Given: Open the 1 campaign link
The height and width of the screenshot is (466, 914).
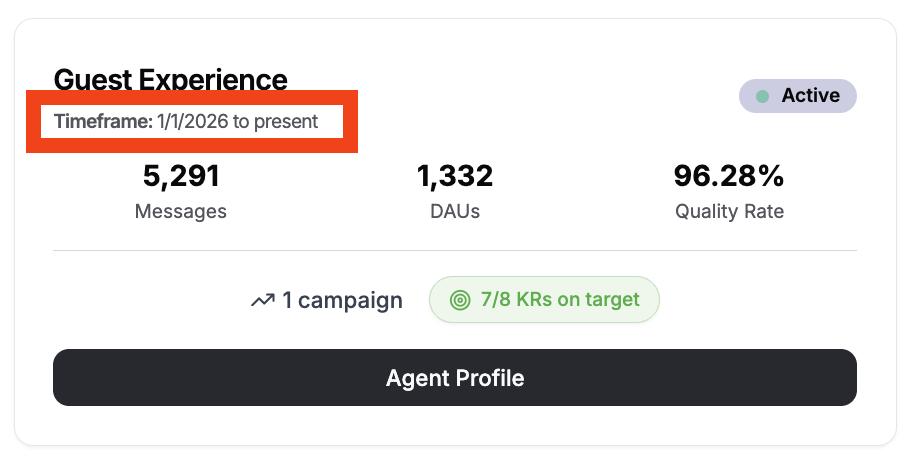Looking at the screenshot, I should 342,300.
